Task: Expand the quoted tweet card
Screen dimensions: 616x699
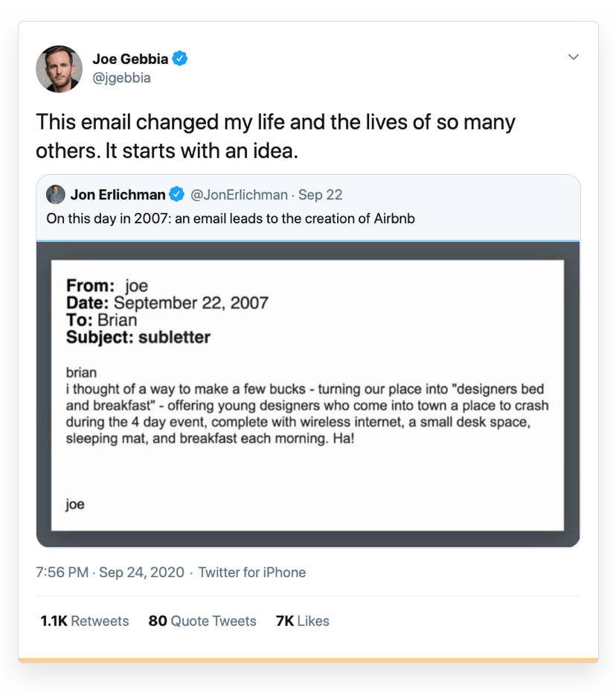Action: pos(307,218)
